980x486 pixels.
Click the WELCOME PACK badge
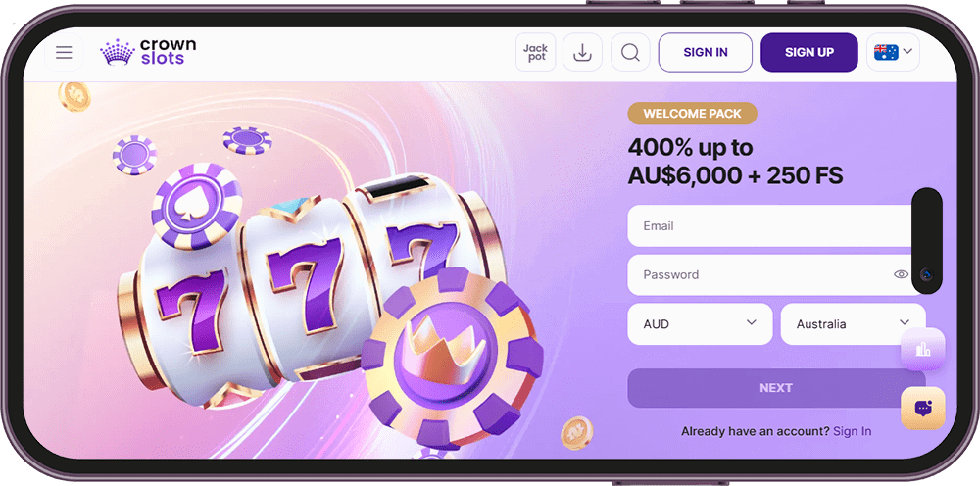pos(692,114)
